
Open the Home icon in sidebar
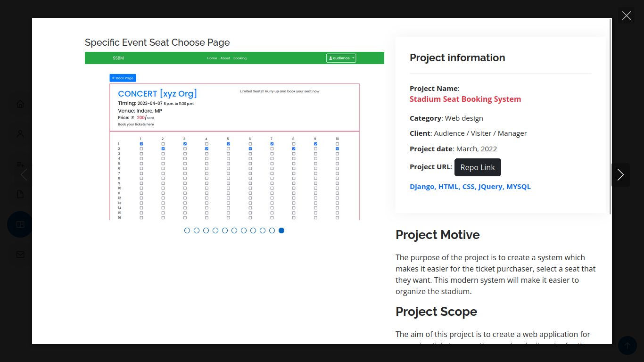pos(20,104)
